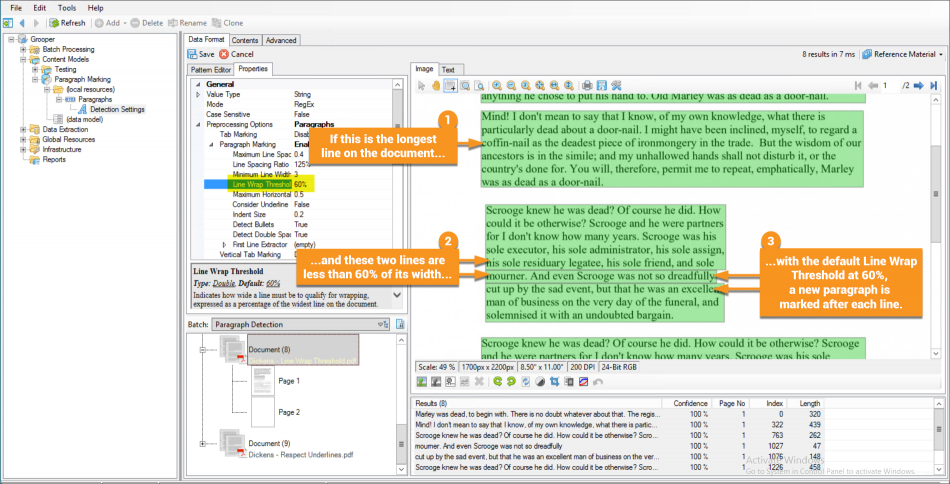Click the Cancel button
This screenshot has height=484, width=950.
(x=236, y=54)
